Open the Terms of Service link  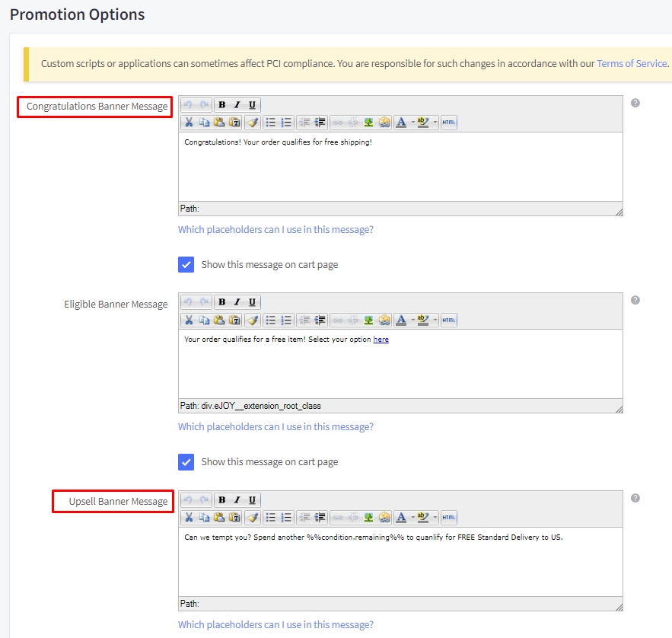[632, 63]
